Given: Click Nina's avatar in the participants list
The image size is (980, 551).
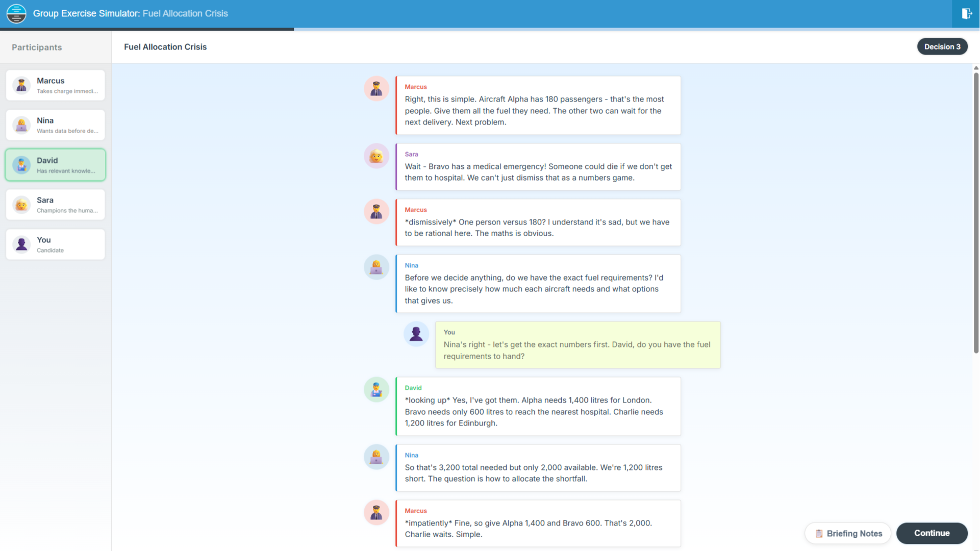Looking at the screenshot, I should [x=21, y=125].
